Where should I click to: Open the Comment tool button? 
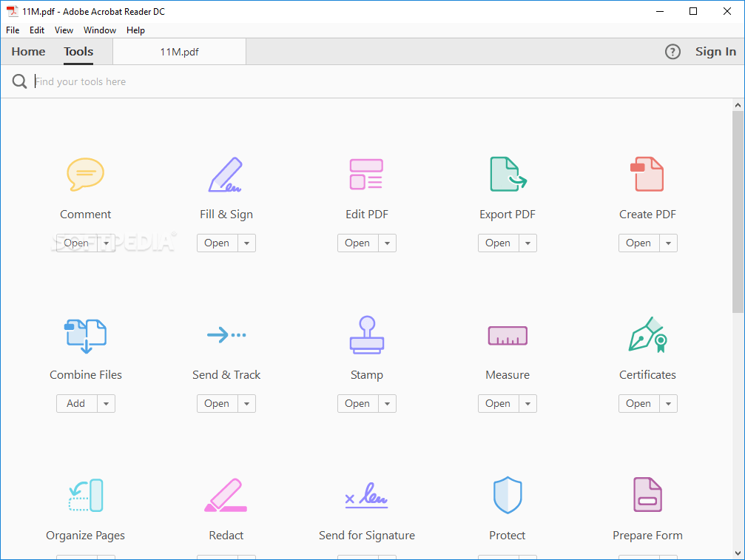(76, 243)
